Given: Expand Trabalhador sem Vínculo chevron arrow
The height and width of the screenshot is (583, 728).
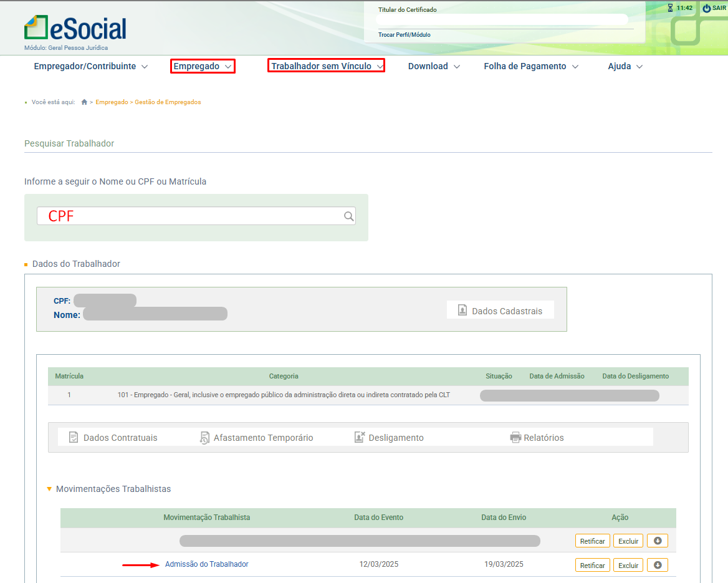Looking at the screenshot, I should point(380,67).
